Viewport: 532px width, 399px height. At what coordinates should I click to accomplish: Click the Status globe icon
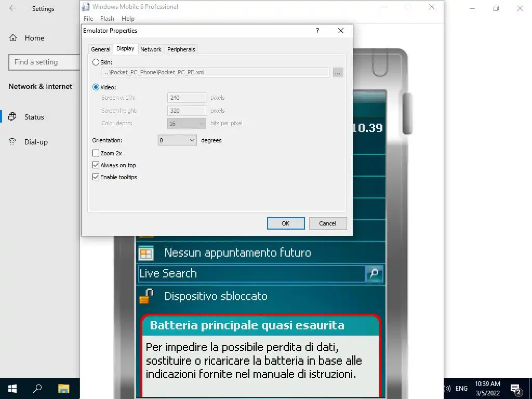(12, 117)
